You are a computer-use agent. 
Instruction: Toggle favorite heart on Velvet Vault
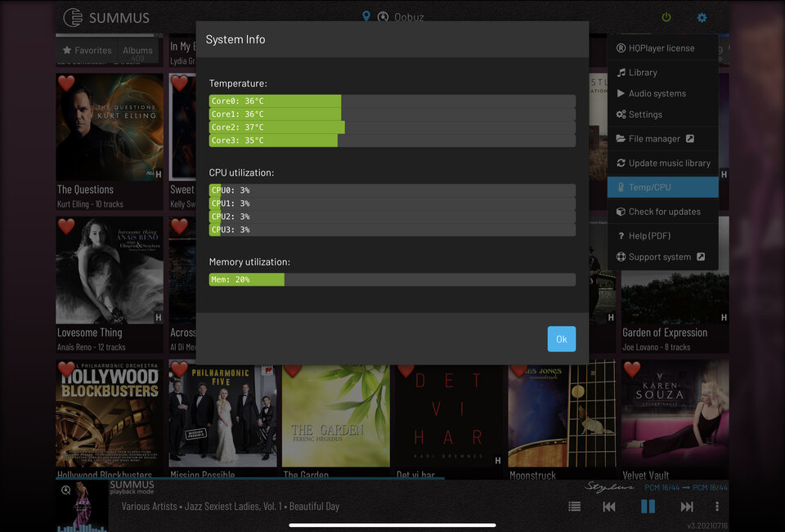(632, 369)
